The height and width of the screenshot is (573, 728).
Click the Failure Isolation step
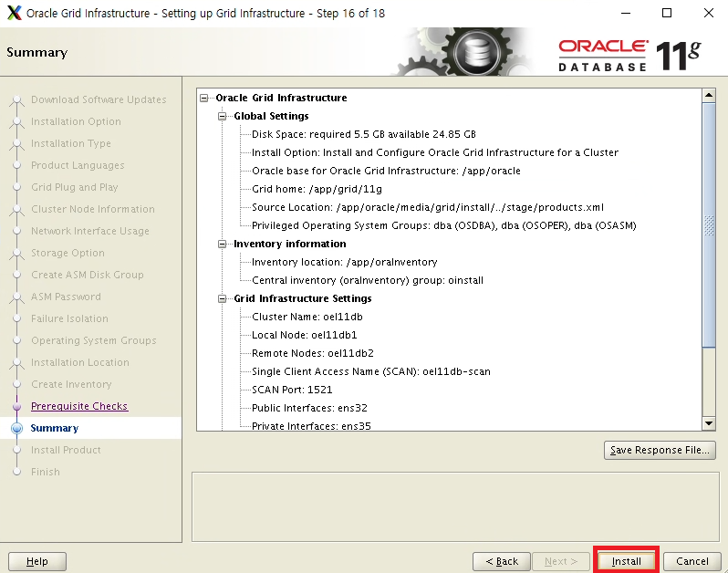click(x=69, y=318)
